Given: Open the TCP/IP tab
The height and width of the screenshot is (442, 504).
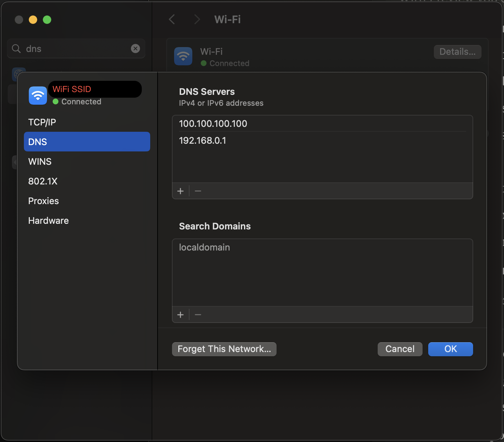Looking at the screenshot, I should coord(42,122).
